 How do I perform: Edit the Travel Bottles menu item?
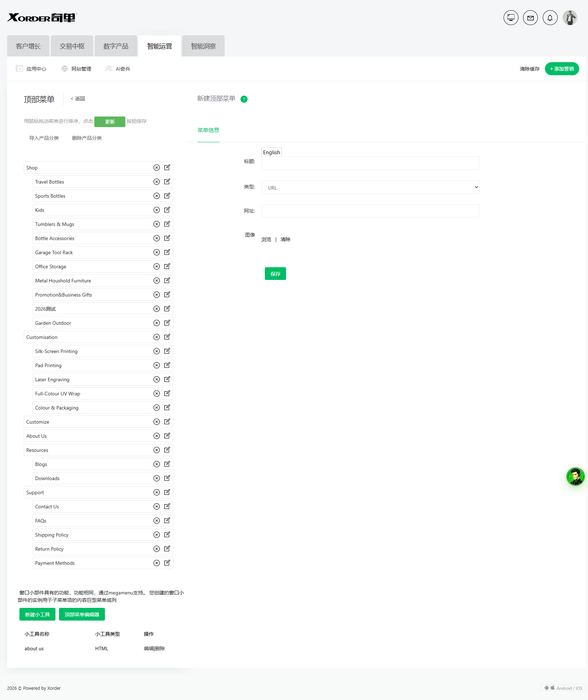click(167, 181)
